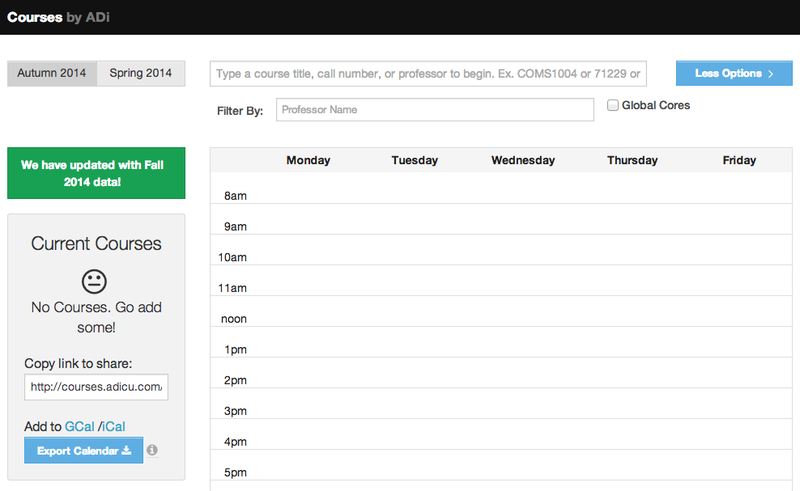Click the Fall 2014 update banner
Viewport: 800px width, 491px height.
(x=96, y=174)
